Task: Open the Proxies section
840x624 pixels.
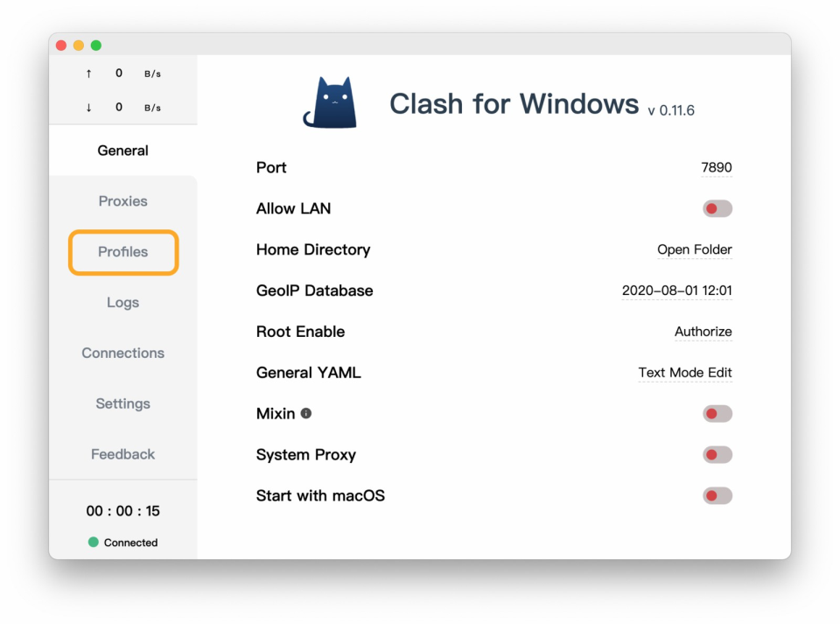Action: click(122, 201)
